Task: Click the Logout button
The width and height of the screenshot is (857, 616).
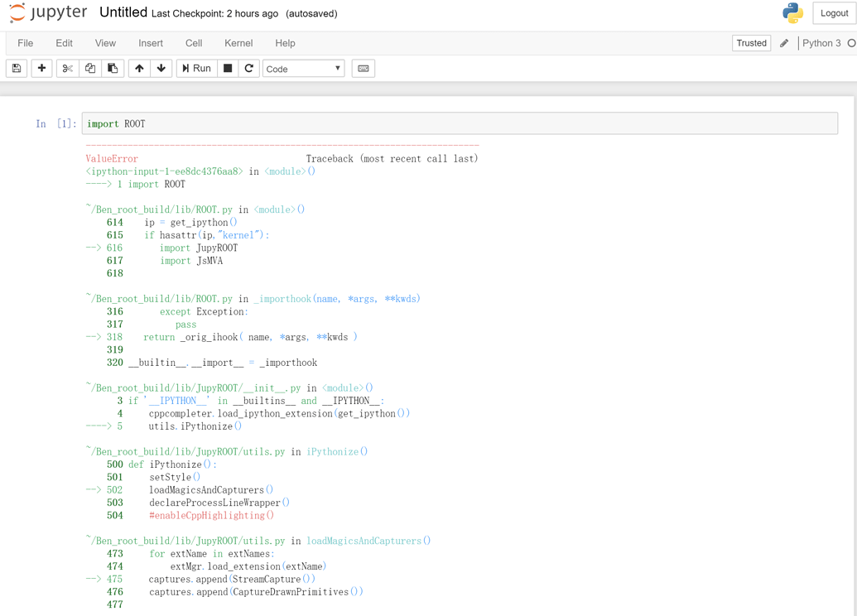Action: (832, 12)
